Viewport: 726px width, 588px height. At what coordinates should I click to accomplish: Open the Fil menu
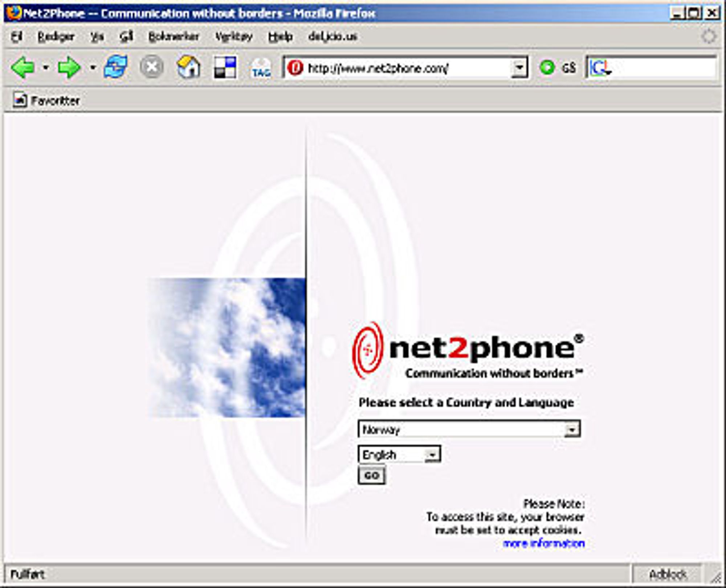tap(17, 37)
